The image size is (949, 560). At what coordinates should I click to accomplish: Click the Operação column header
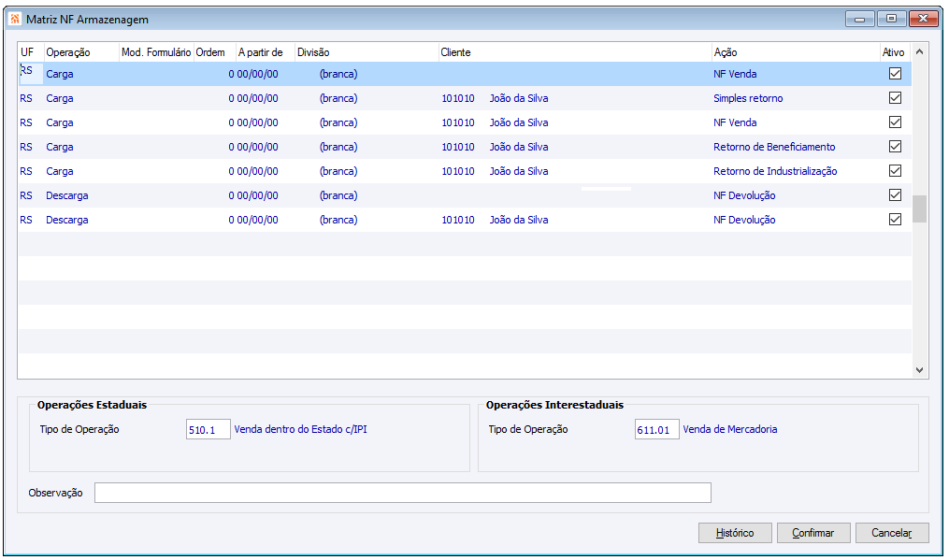coord(81,52)
